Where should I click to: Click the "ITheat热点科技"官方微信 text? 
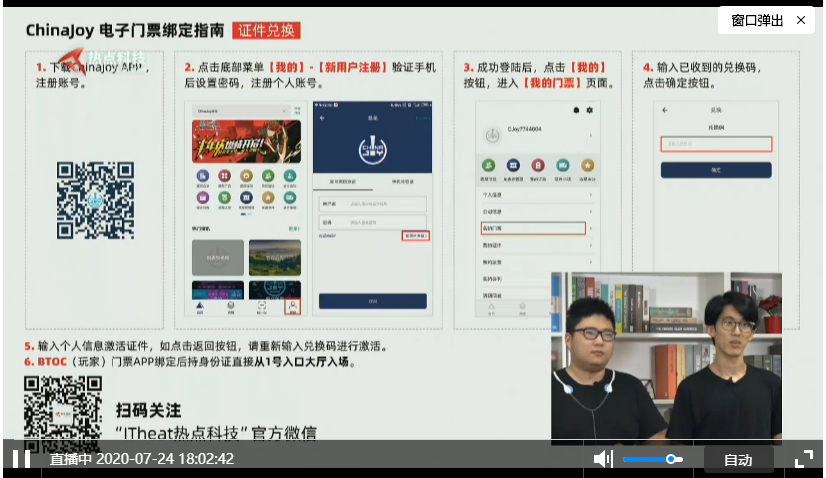[217, 433]
